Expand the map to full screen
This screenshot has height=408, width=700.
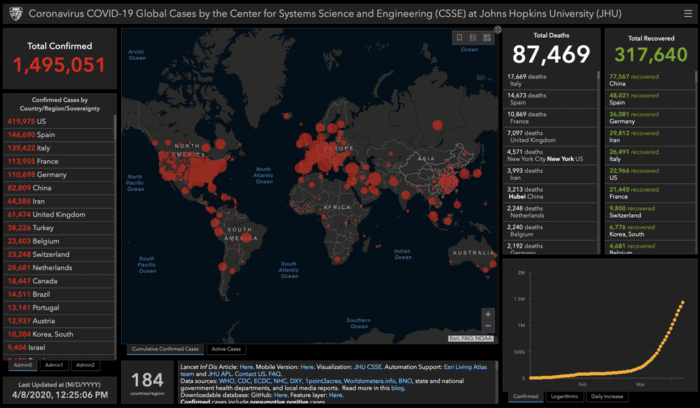click(498, 29)
